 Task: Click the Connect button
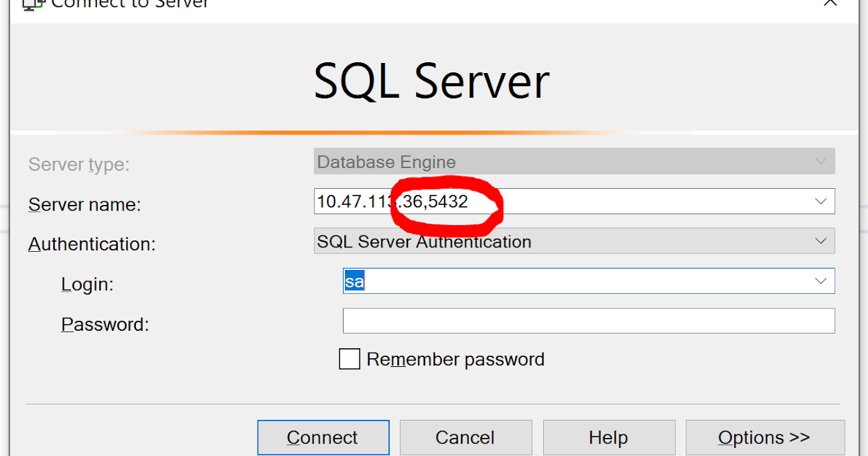tap(323, 437)
